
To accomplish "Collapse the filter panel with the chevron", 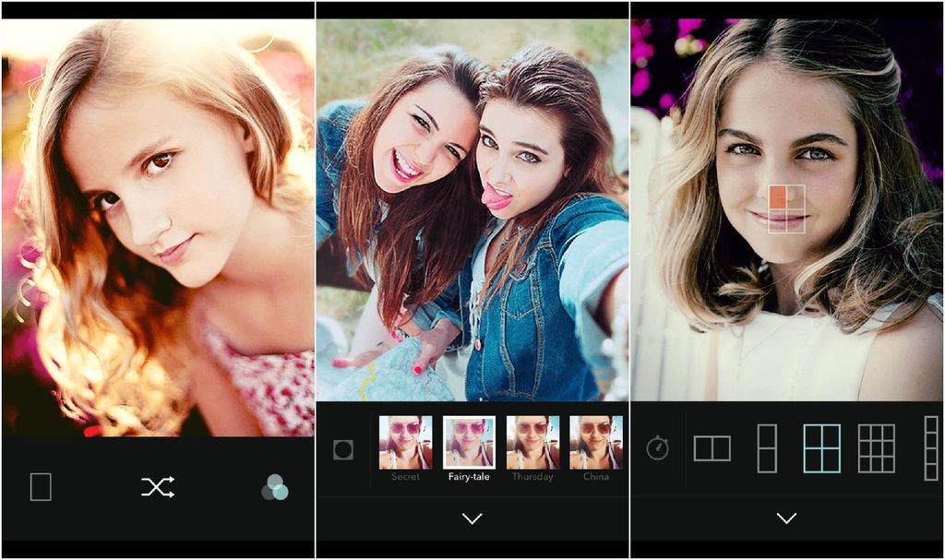I will pyautogui.click(x=471, y=518).
